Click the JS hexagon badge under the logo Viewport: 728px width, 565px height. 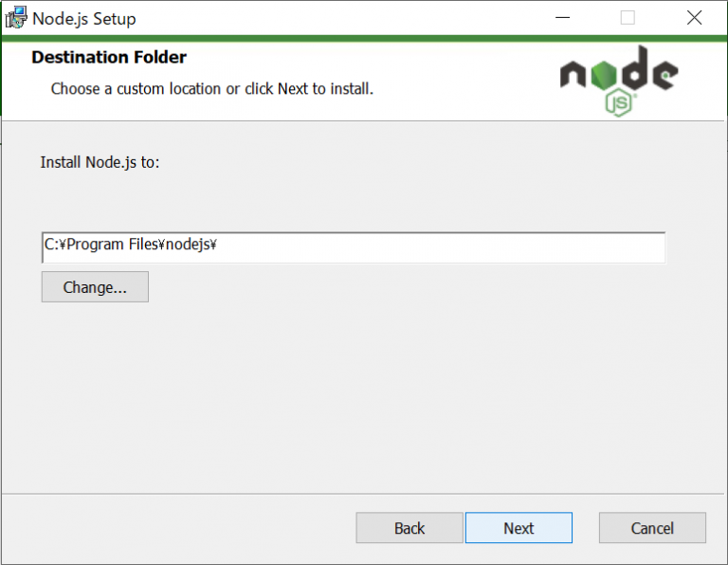618,102
